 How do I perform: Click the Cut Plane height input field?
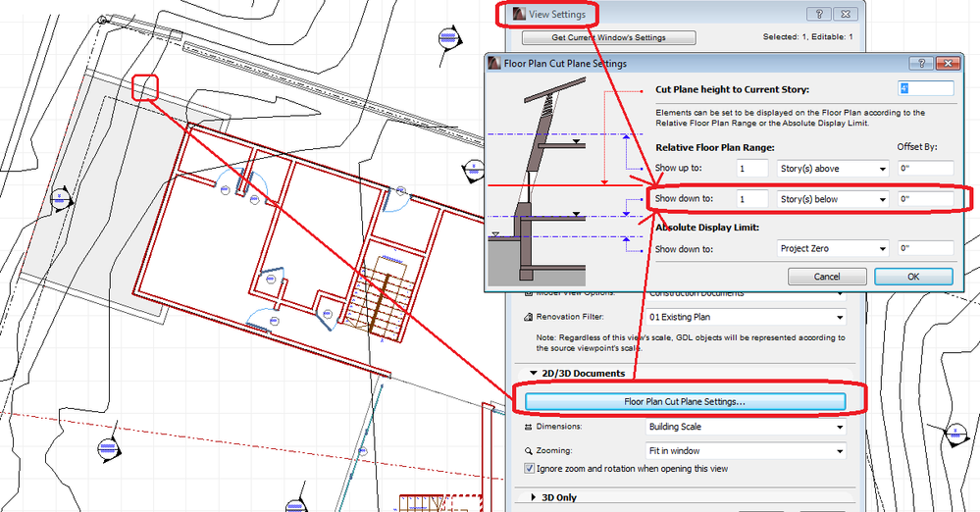925,89
